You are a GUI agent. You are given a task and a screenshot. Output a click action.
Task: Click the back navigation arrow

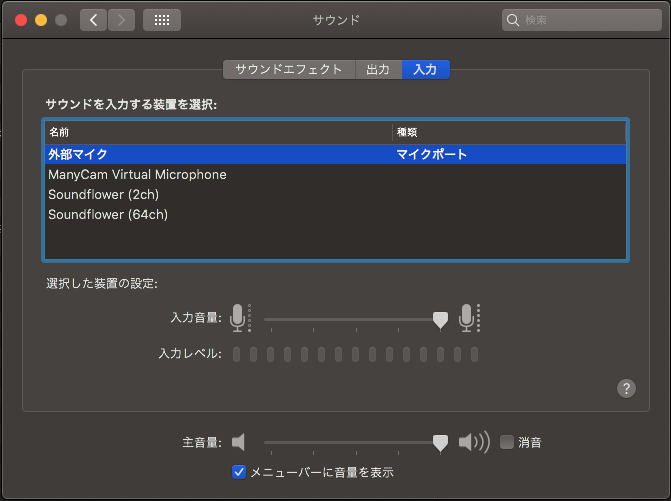click(93, 20)
